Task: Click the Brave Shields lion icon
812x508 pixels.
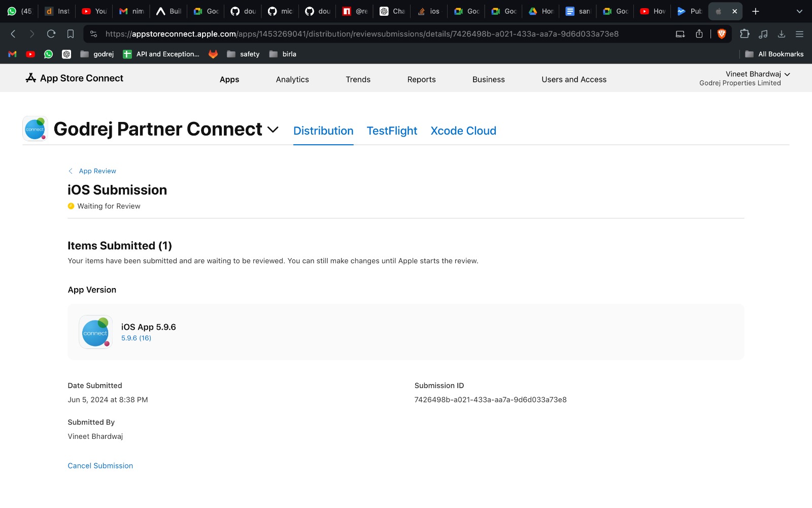Action: (x=722, y=34)
